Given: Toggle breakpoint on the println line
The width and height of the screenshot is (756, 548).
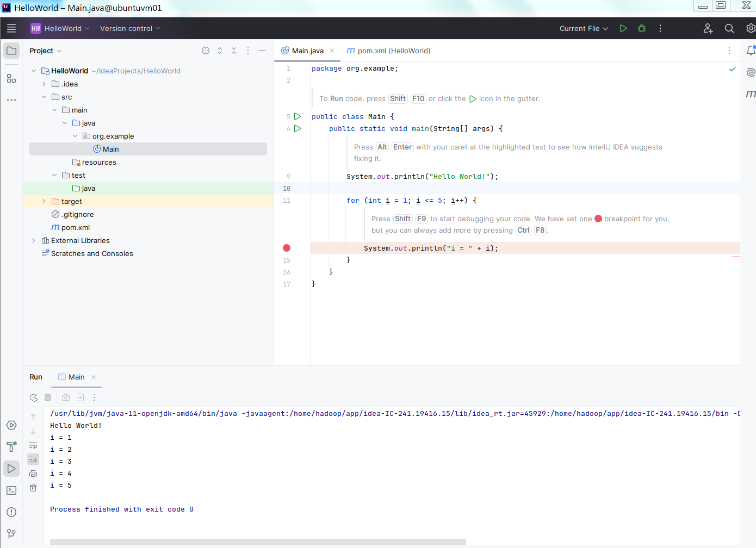Looking at the screenshot, I should coord(287,248).
